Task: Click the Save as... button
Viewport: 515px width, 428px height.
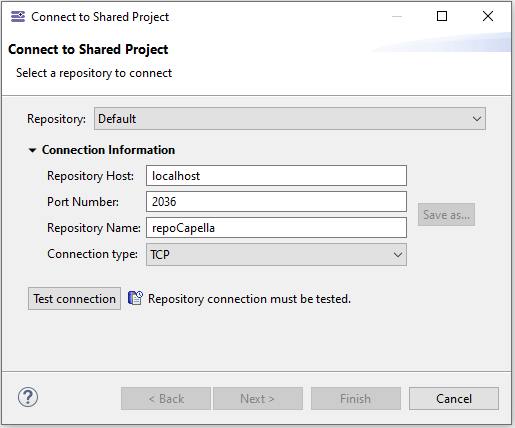Action: click(x=446, y=215)
